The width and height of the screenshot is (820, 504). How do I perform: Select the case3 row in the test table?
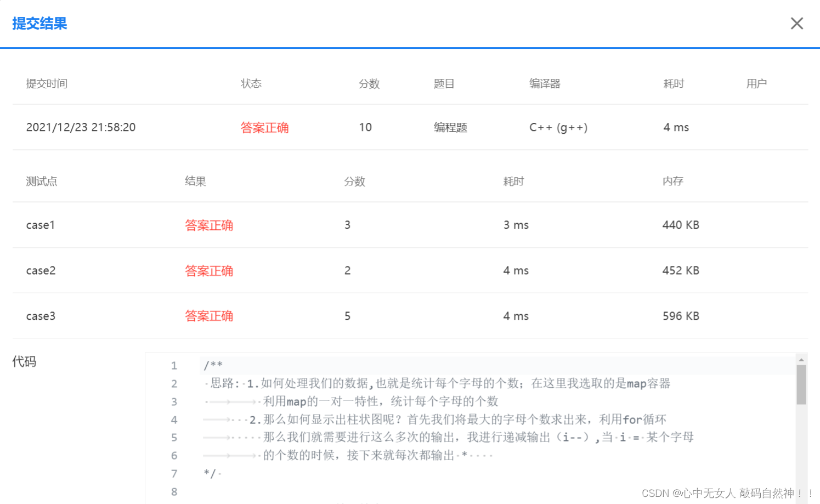coord(41,316)
